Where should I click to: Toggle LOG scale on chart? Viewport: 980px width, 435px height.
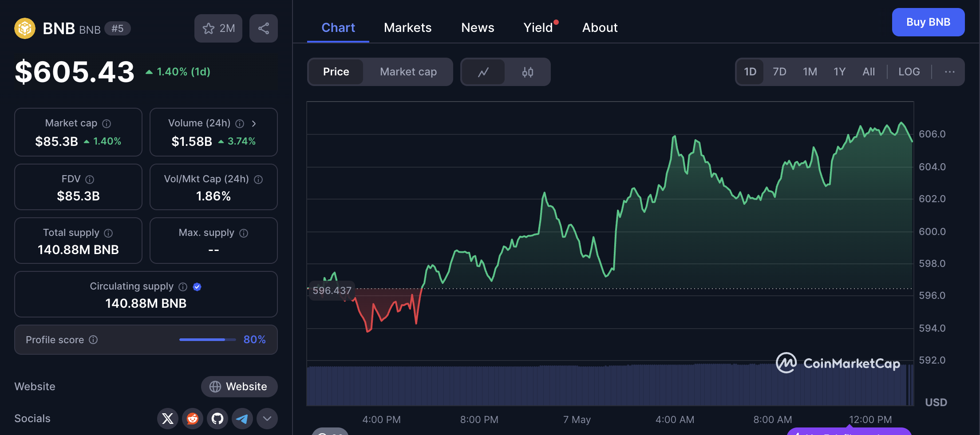pos(909,72)
